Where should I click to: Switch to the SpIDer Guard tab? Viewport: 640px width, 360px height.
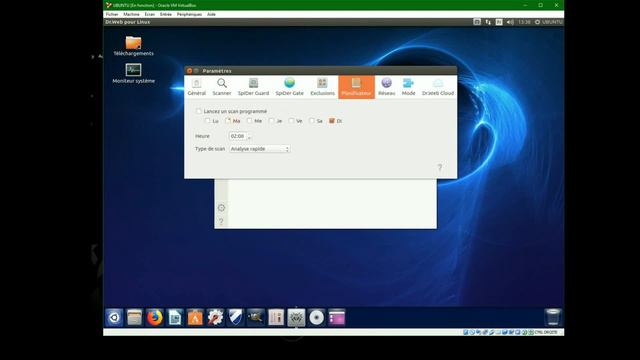click(x=253, y=87)
